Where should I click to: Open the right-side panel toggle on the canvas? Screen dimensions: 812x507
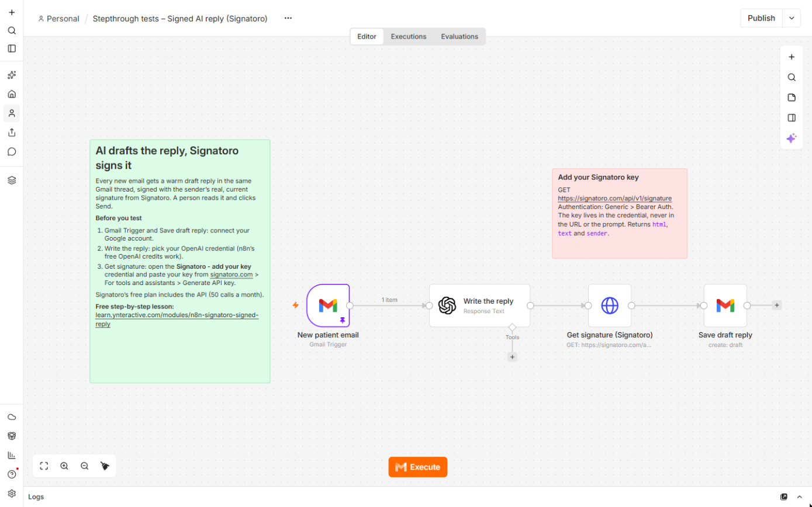(x=792, y=118)
